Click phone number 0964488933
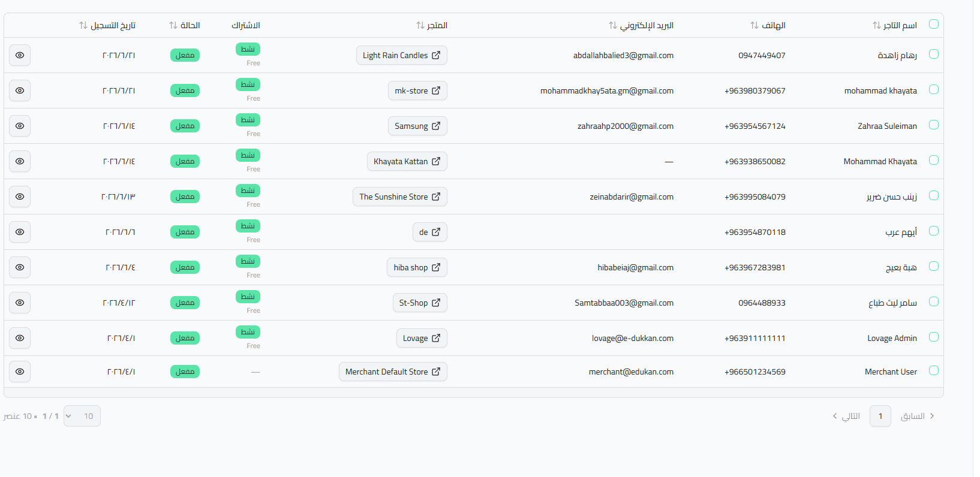The width and height of the screenshot is (980, 477). tap(762, 303)
